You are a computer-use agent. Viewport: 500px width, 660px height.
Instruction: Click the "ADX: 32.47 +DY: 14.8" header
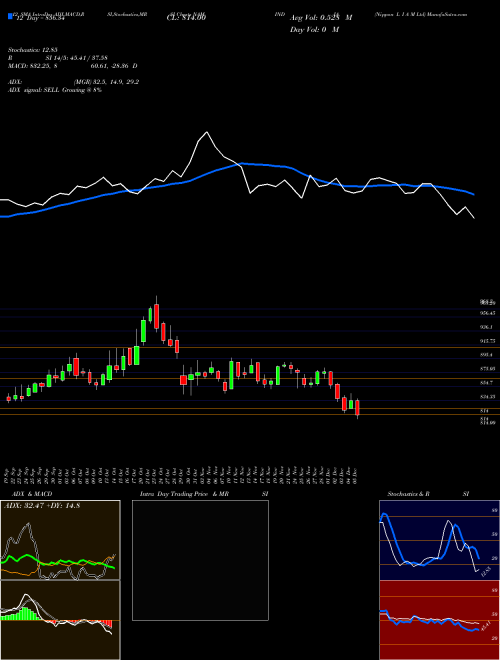point(42,506)
